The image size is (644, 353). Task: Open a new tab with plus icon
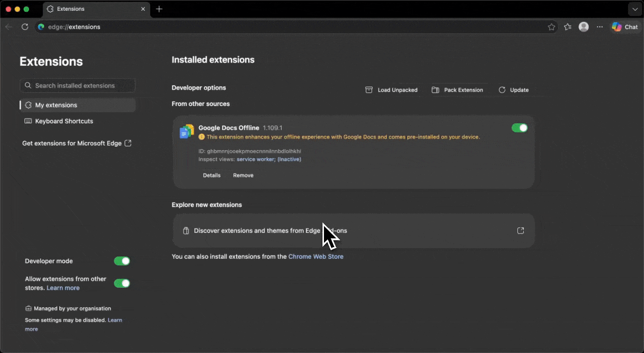tap(159, 9)
